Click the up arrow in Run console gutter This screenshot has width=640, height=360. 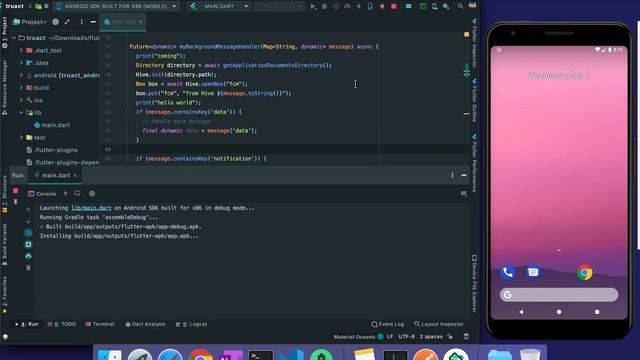pos(28,209)
